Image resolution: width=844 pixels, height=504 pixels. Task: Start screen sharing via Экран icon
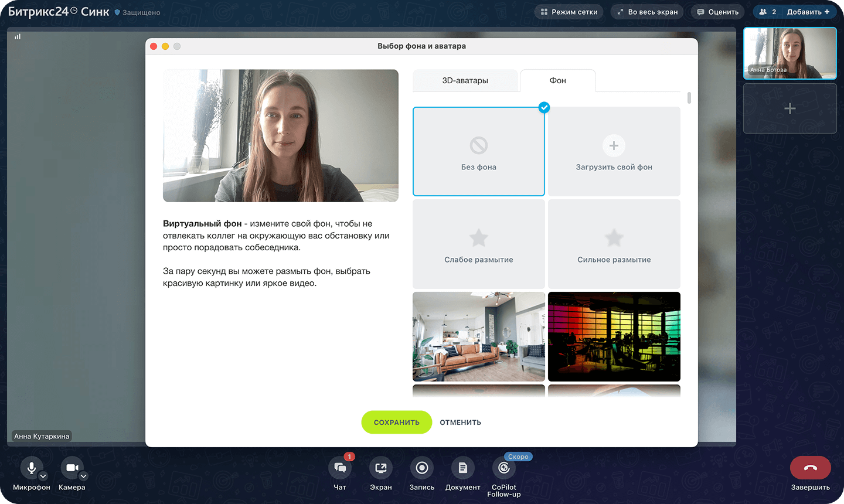click(x=381, y=468)
